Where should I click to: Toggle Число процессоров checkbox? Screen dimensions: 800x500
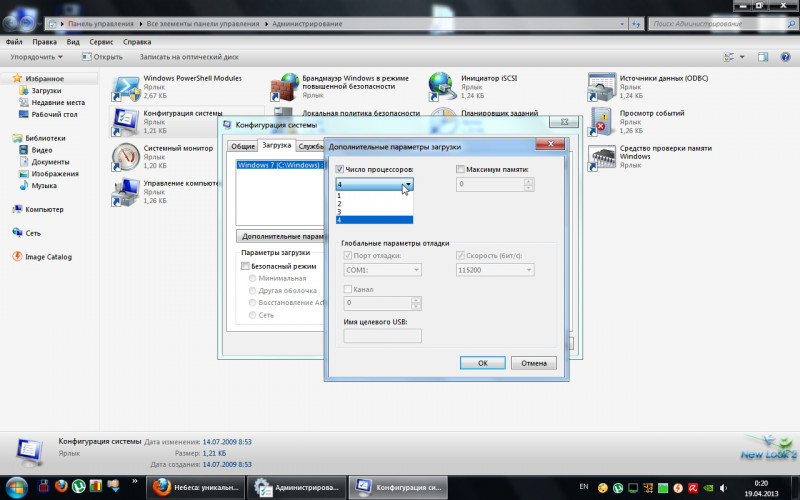pos(340,169)
